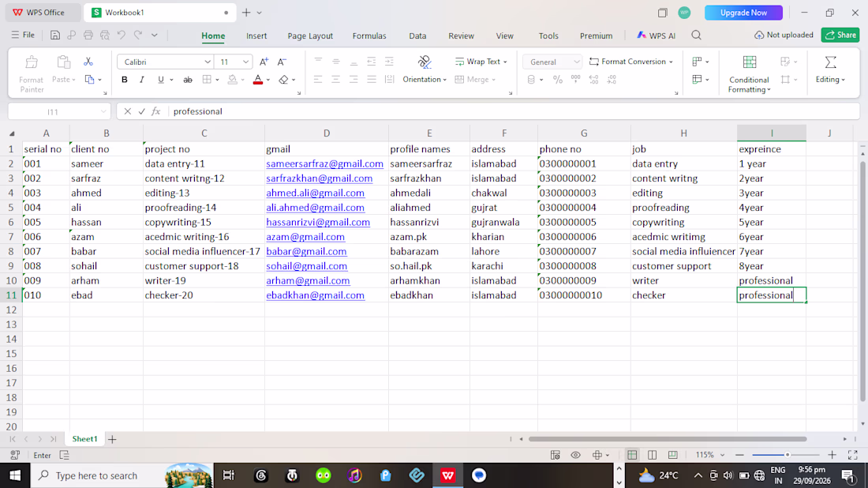This screenshot has height=488, width=868.
Task: Cancel the cell entry with the X icon
Action: pyautogui.click(x=127, y=111)
